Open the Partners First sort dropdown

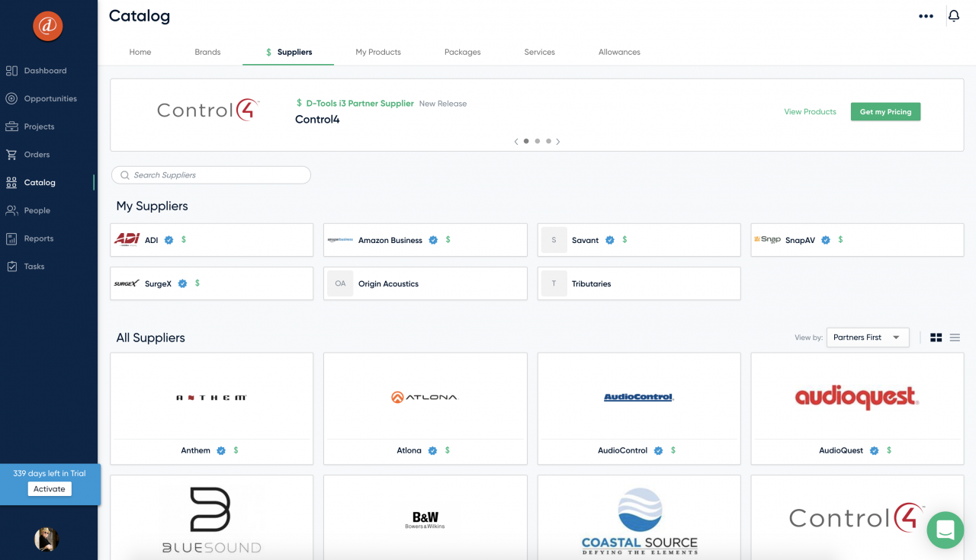click(x=868, y=338)
